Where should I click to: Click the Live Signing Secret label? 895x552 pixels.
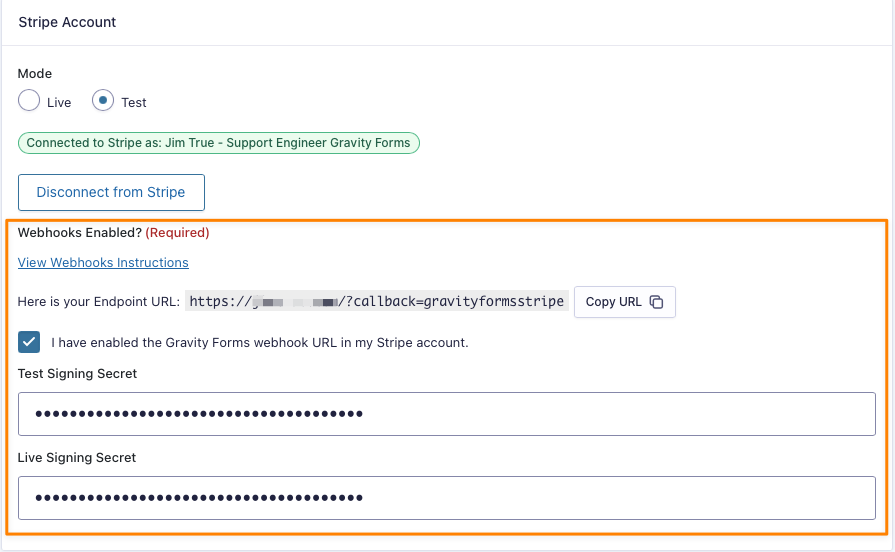[77, 458]
